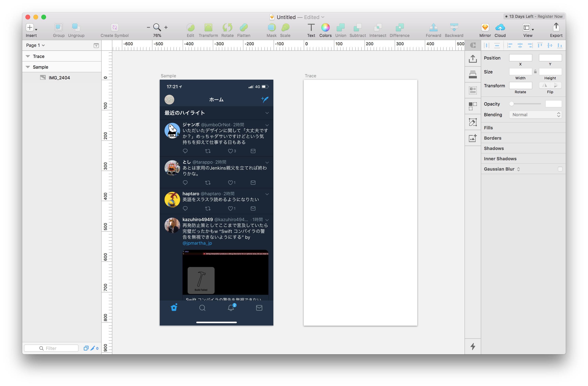Click the Union boolean icon
588x386 pixels.
341,27
